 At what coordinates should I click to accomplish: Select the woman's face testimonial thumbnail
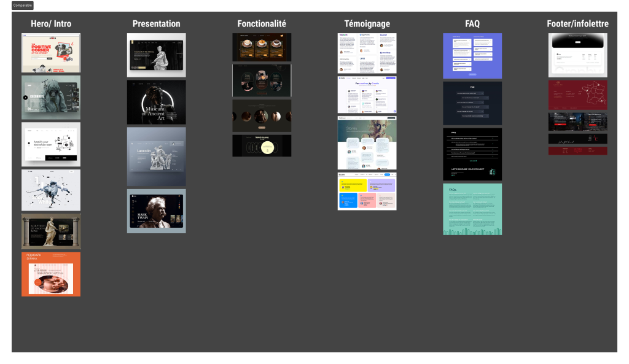(367, 142)
